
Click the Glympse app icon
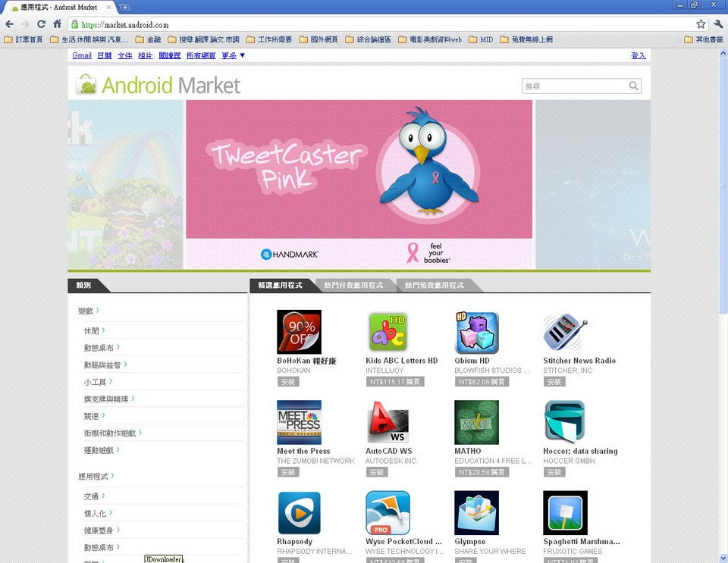coord(476,513)
